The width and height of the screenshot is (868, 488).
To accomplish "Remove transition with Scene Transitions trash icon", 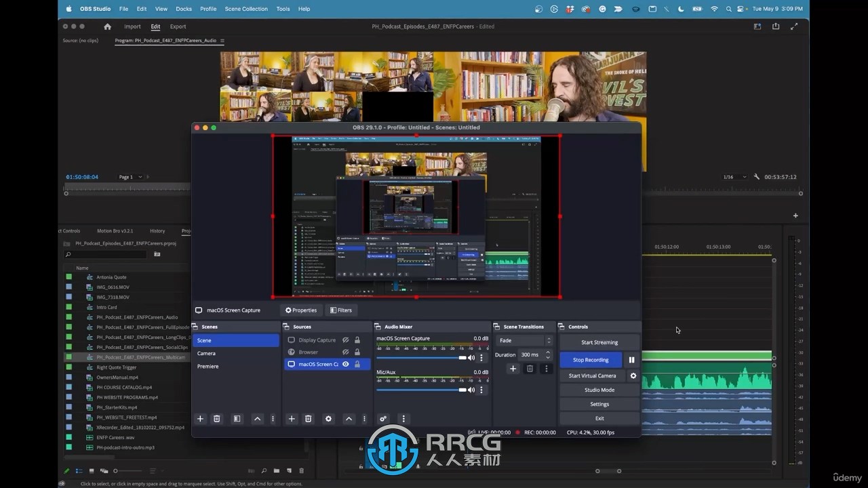I will click(x=530, y=369).
